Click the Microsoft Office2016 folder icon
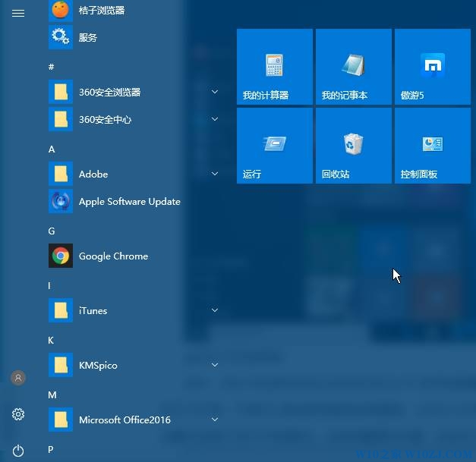This screenshot has width=476, height=462. (61, 420)
